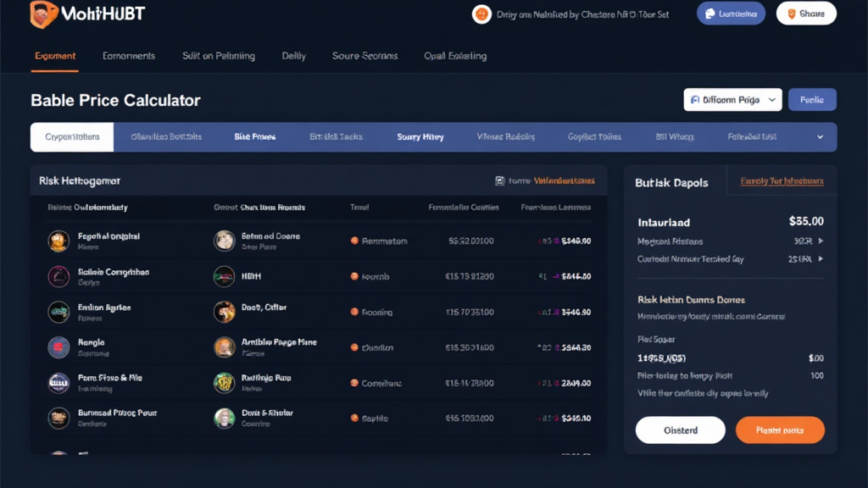
Task: Click the orange circular icon in header
Action: click(x=481, y=14)
